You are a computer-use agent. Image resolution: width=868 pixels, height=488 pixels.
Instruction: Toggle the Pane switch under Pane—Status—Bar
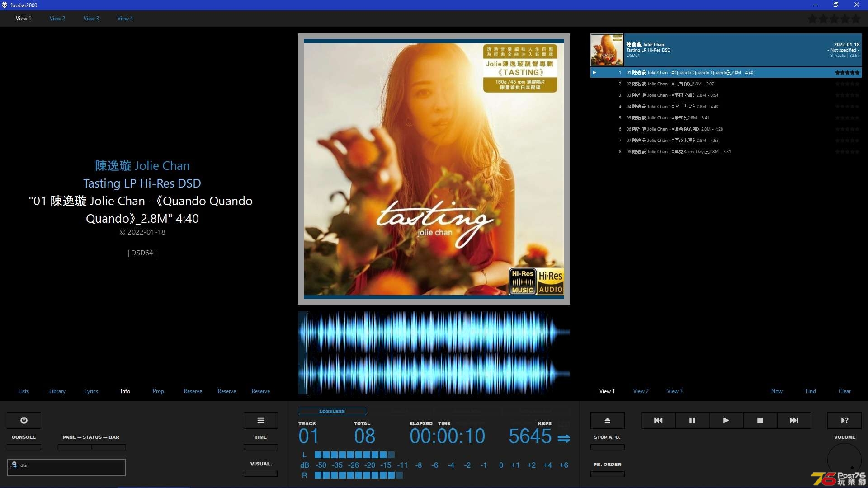coord(75,447)
